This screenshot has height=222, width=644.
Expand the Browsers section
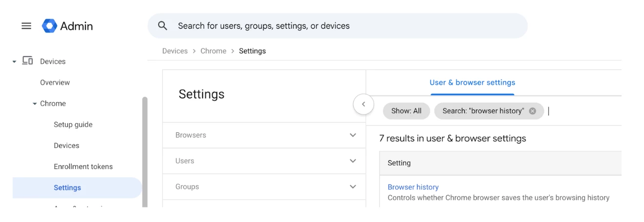353,135
